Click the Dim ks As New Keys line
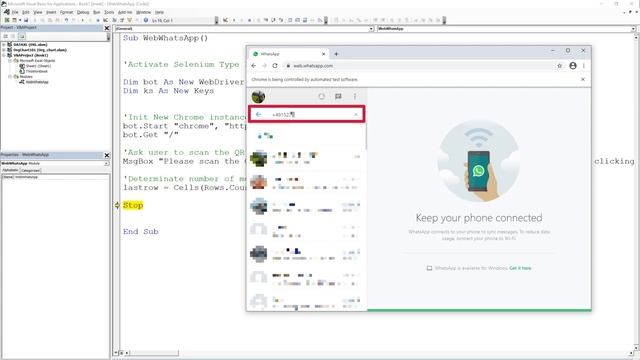This screenshot has height=360, width=640. coord(169,91)
